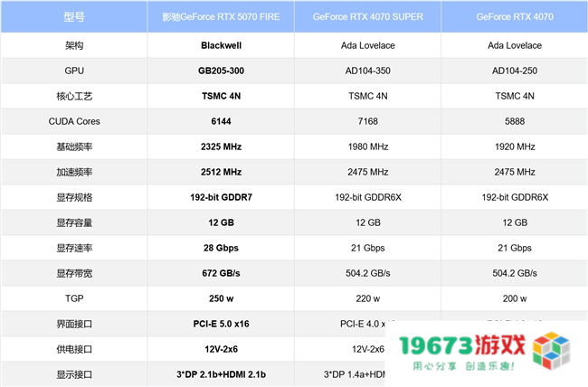Select the '3*DP 2.1b+HDMI 2.1b' cell
The image size is (588, 387).
[x=221, y=374]
